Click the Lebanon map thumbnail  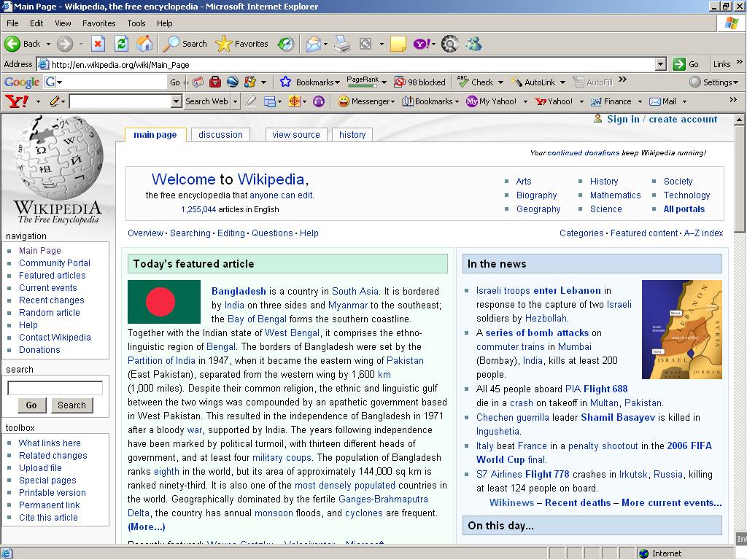682,330
